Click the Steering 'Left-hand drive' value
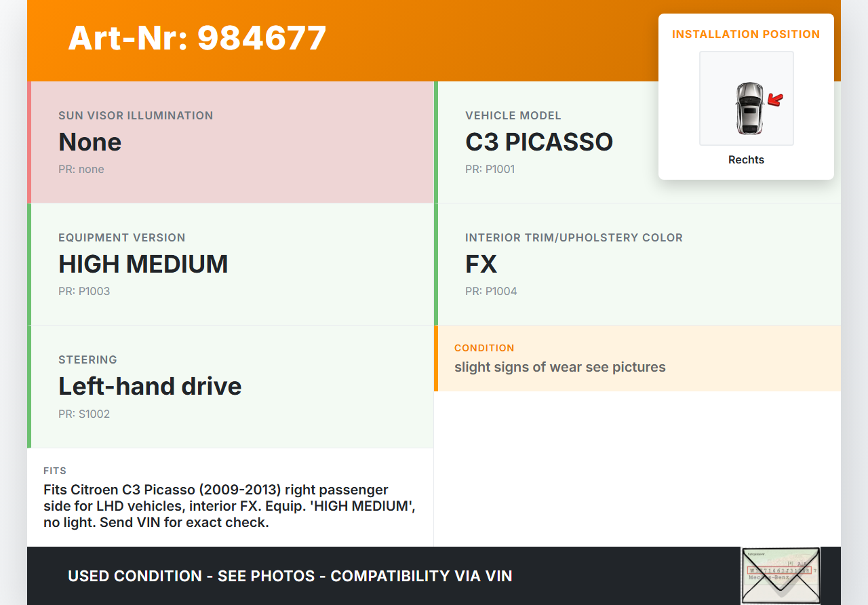Viewport: 868px width, 605px height. coord(150,386)
